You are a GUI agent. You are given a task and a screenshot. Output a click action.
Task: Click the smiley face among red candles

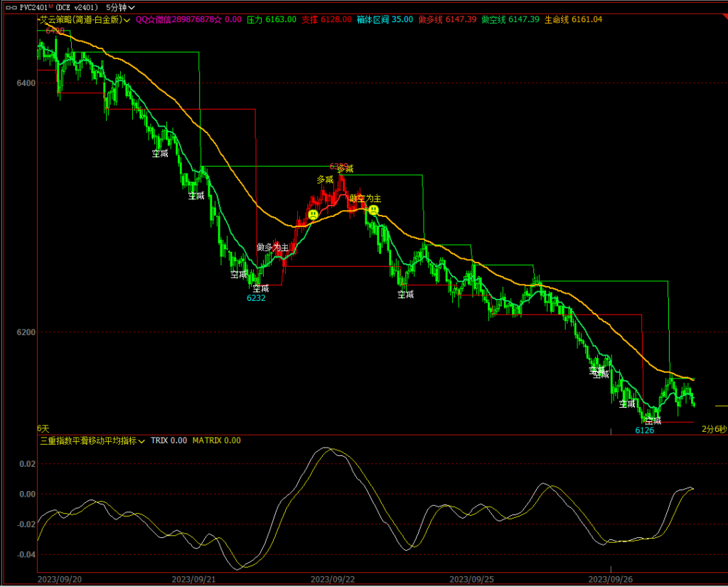coord(313,213)
